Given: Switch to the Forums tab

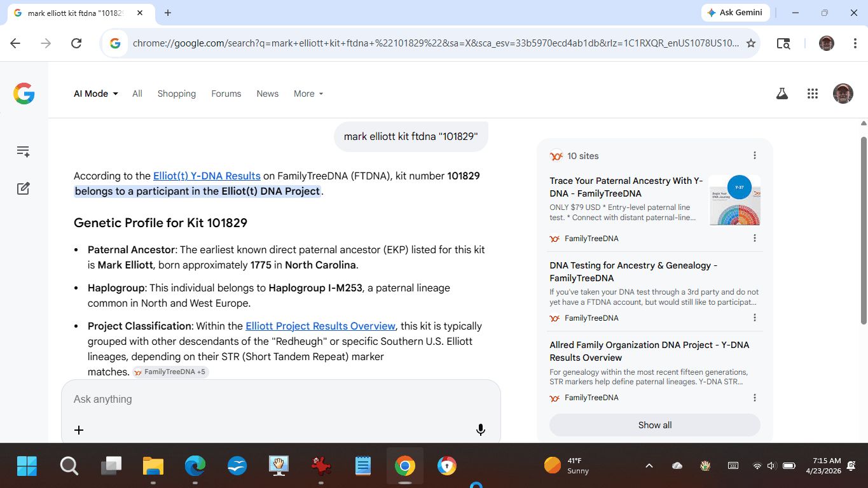Looking at the screenshot, I should pos(226,94).
